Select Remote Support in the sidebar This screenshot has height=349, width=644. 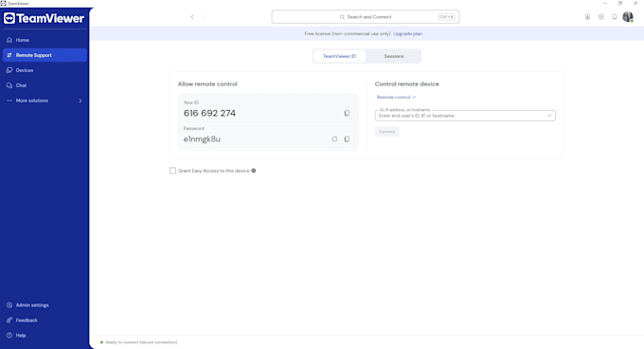[x=45, y=55]
